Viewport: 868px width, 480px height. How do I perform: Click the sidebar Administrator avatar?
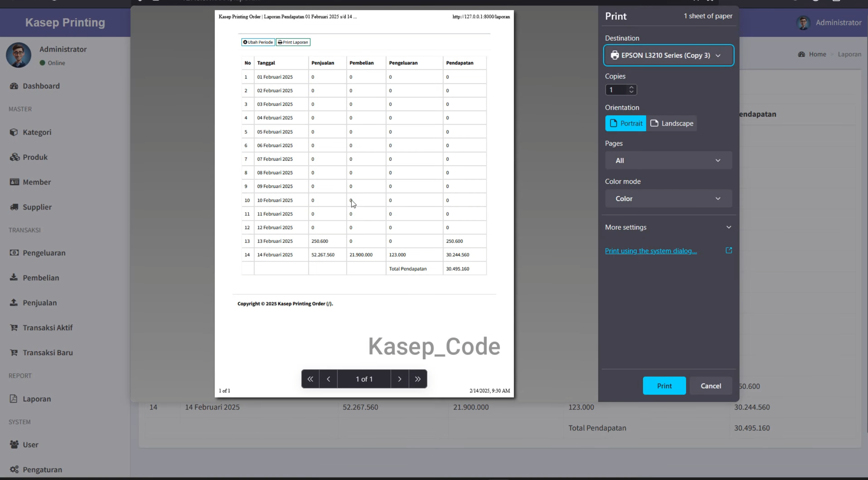(18, 55)
